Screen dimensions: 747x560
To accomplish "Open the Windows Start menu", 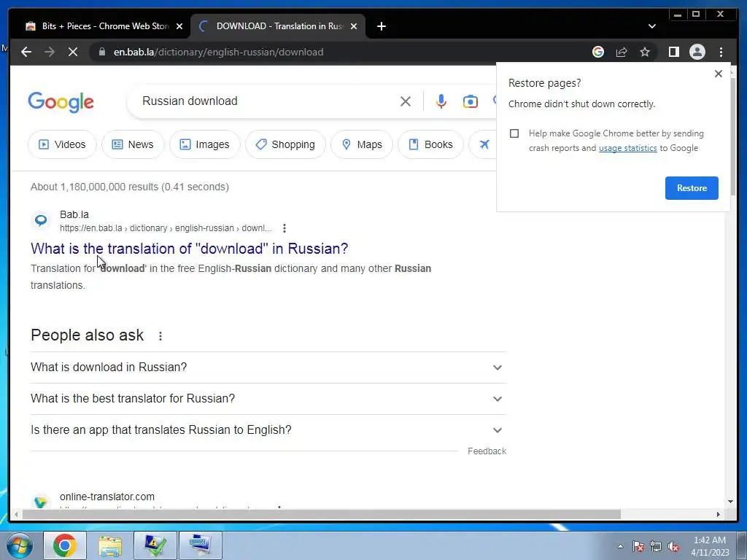I will click(20, 545).
